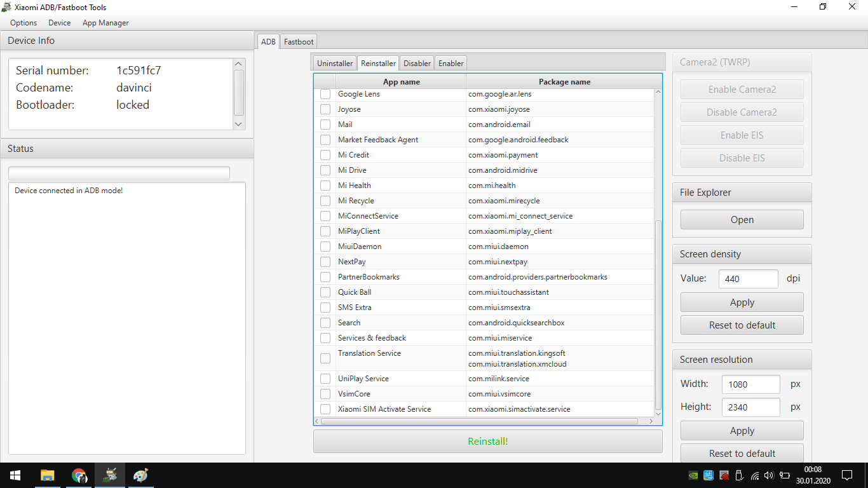Switch to the Reinstaller tab
868x488 pixels.
(x=378, y=63)
